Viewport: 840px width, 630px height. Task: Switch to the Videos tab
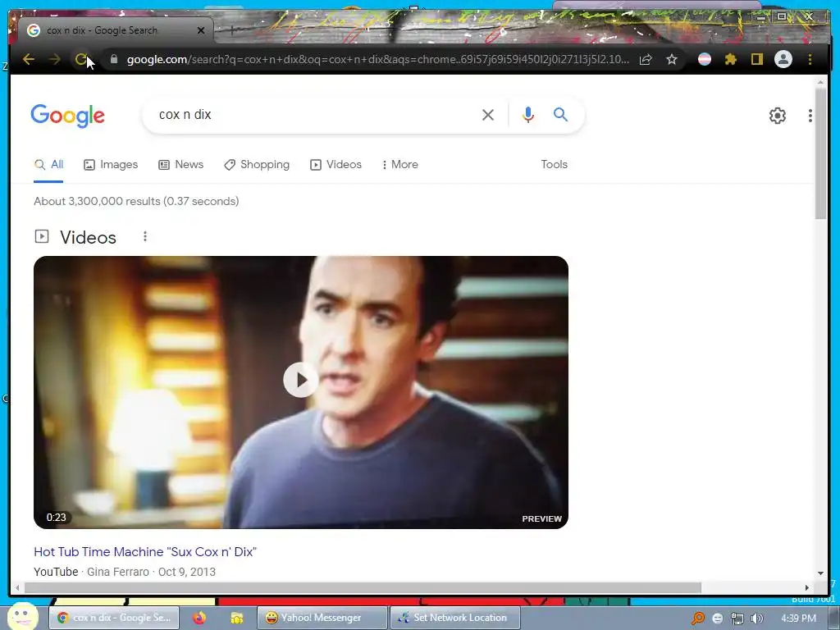(336, 165)
